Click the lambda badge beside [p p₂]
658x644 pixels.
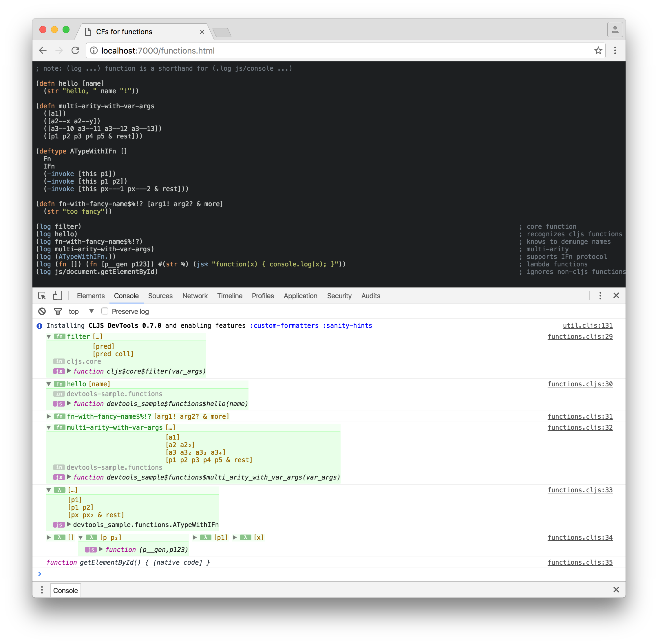click(91, 537)
